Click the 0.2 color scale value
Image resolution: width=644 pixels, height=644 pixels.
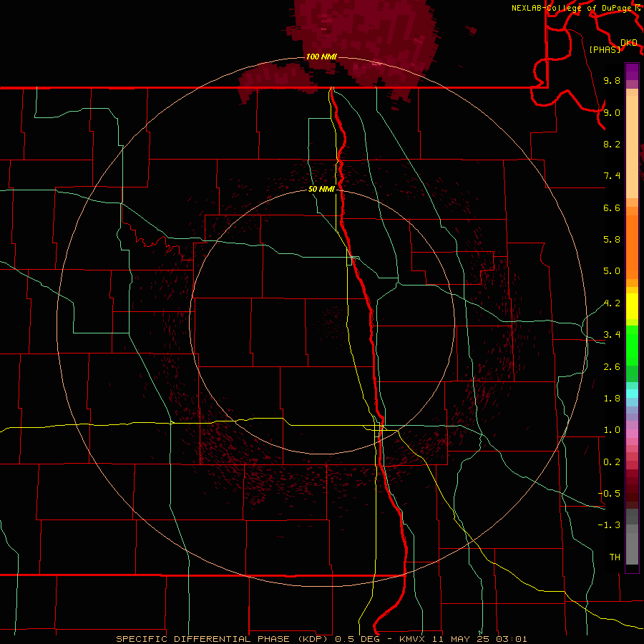(x=612, y=462)
